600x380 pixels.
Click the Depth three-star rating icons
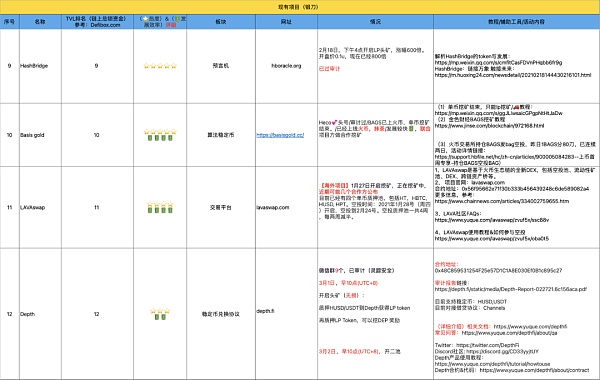point(160,314)
